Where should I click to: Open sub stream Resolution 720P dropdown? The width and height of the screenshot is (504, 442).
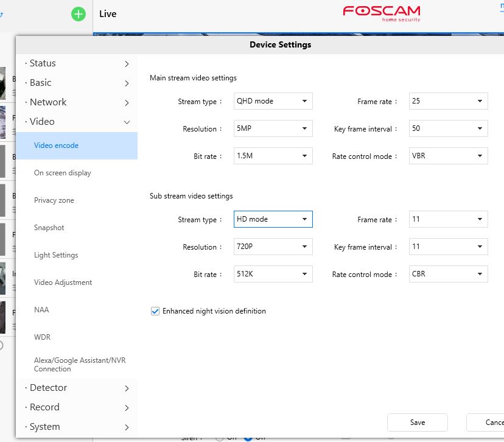pos(273,247)
